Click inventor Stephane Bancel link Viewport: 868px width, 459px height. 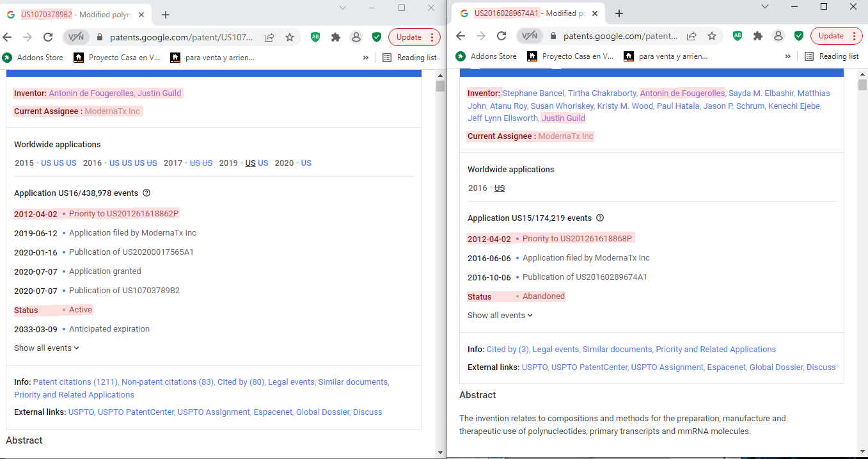(x=533, y=93)
